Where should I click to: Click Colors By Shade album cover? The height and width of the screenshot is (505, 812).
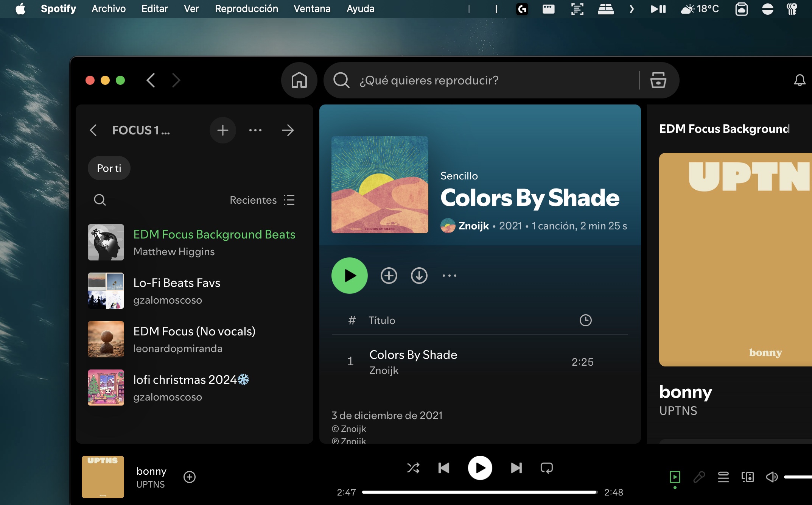coord(380,185)
